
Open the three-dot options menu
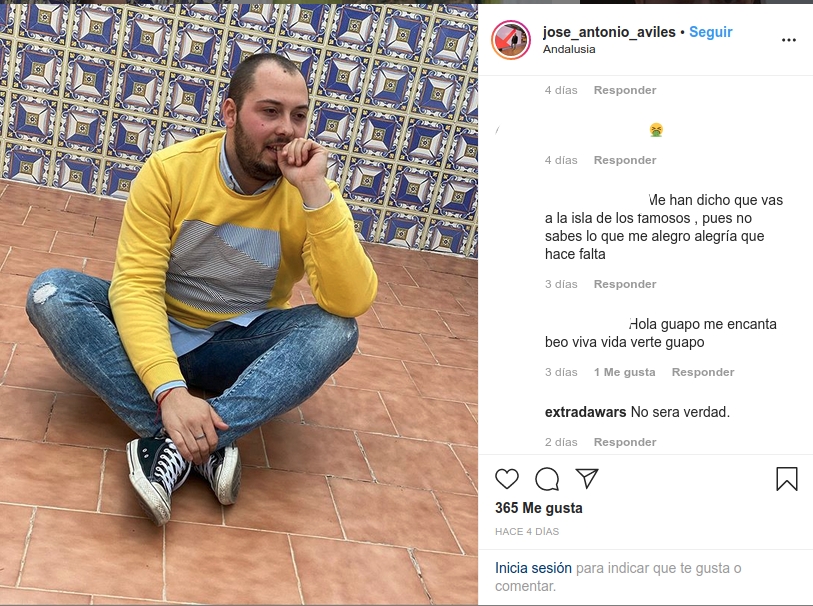[789, 40]
